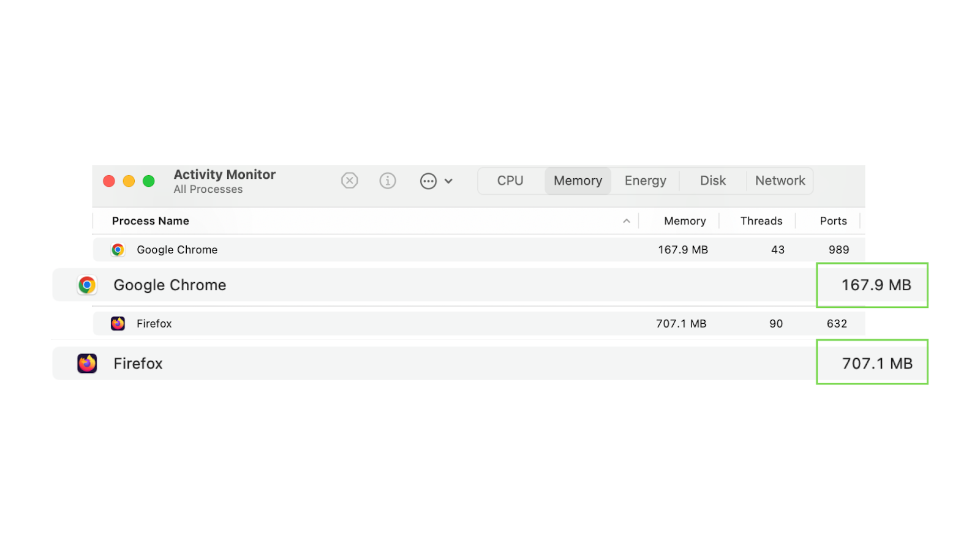Select the small Google Chrome process row name
The width and height of the screenshot is (980, 551).
(177, 250)
